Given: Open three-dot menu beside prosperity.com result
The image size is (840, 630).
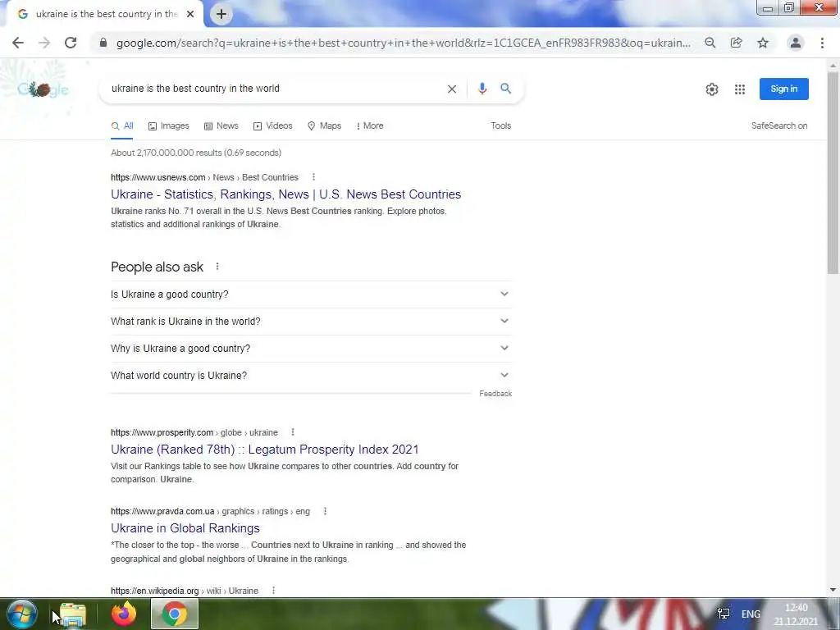Looking at the screenshot, I should pos(293,432).
